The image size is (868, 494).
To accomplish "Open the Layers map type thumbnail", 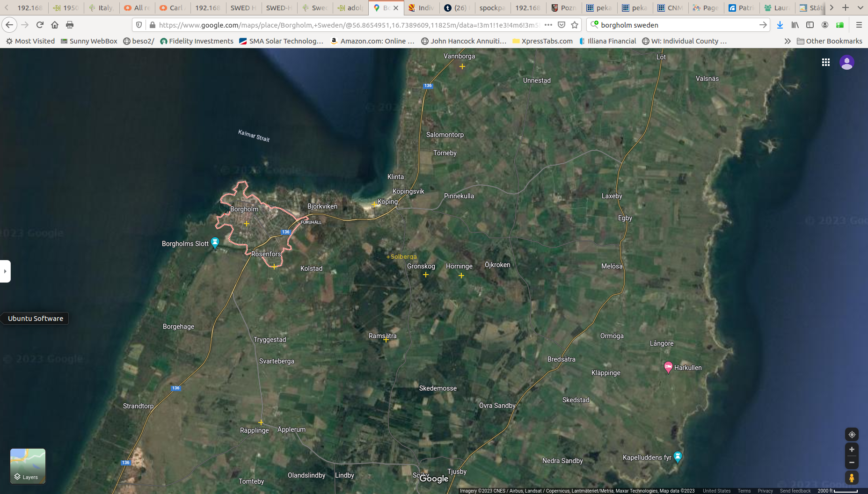I will 28,466.
